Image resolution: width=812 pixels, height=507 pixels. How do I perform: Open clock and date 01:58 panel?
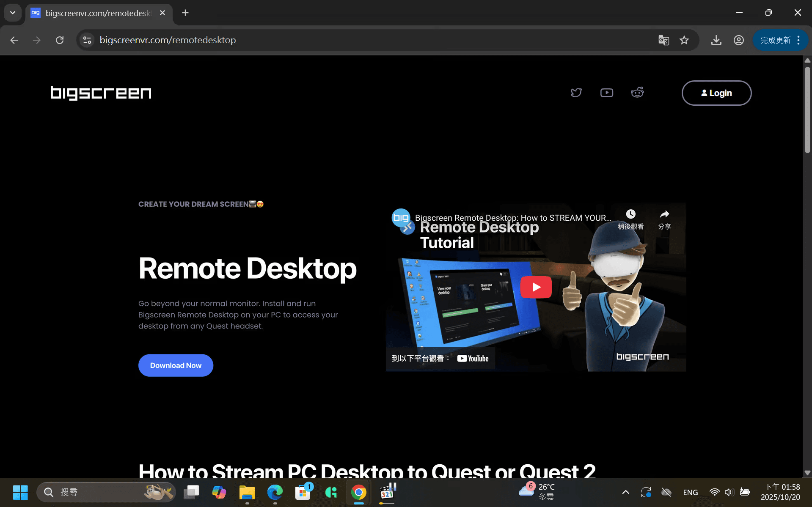tap(781, 492)
